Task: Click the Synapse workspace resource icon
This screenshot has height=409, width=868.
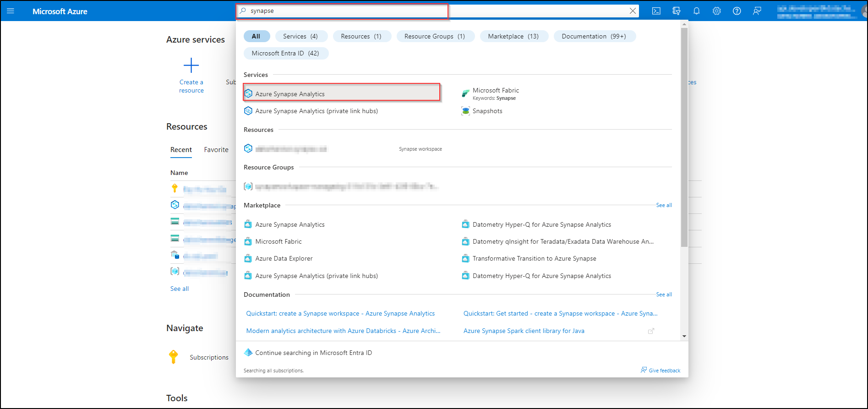Action: click(x=248, y=148)
